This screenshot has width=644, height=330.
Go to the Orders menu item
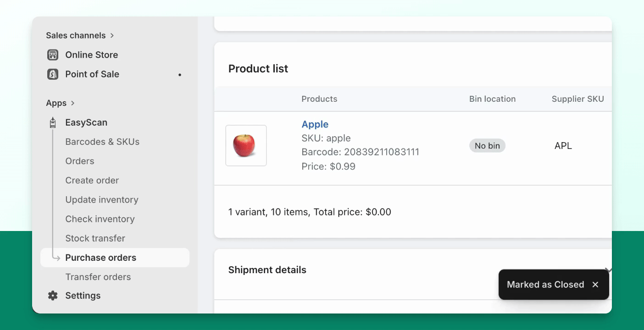(80, 161)
